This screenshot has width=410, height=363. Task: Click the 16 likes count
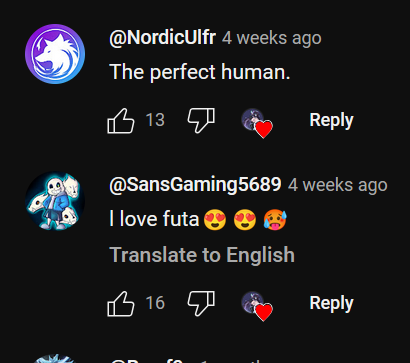coord(155,303)
